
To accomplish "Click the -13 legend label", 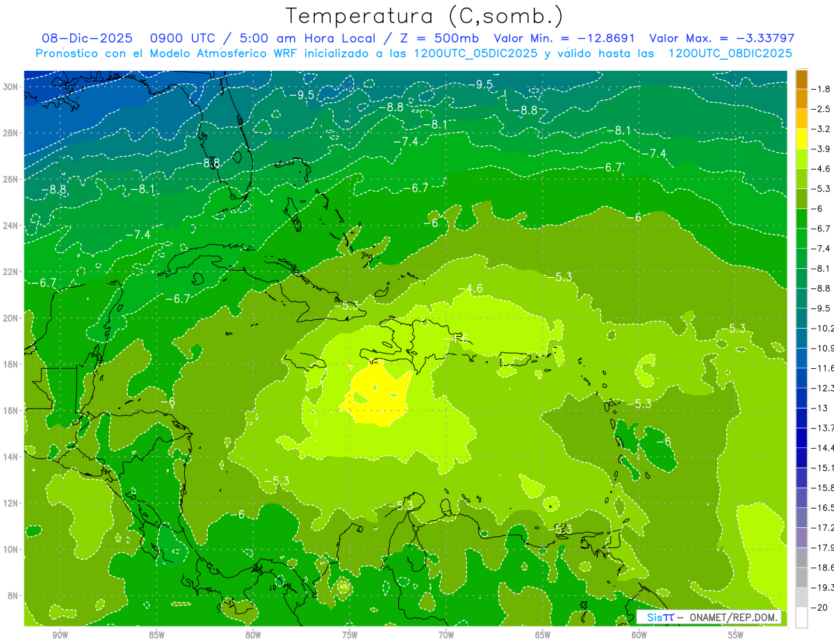I will pos(820,408).
